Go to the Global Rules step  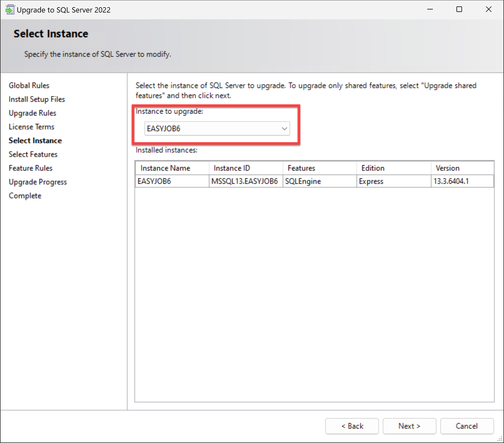coord(29,85)
